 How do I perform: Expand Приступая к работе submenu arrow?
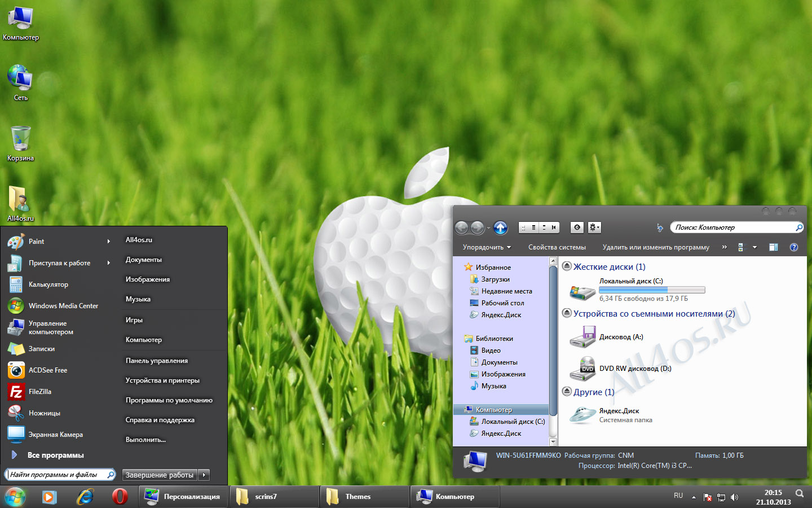109,263
